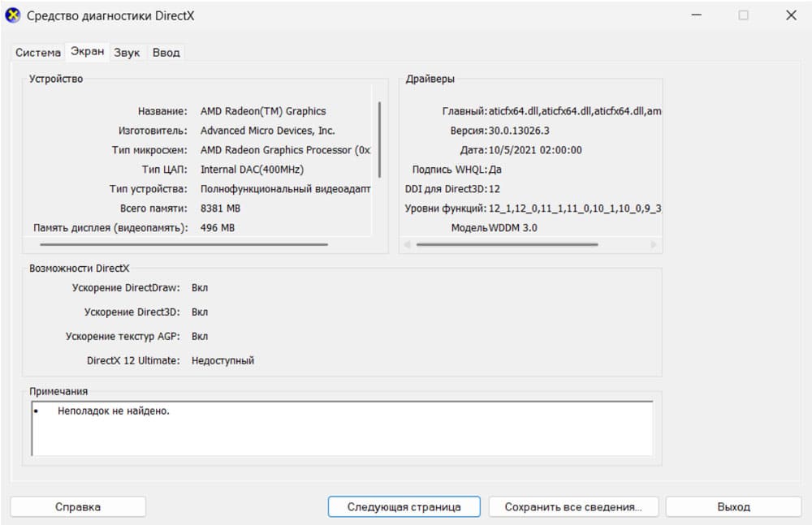Click the AMD Radeon(TM) Graphics device name
Screen dimensions: 812x525
(263, 111)
